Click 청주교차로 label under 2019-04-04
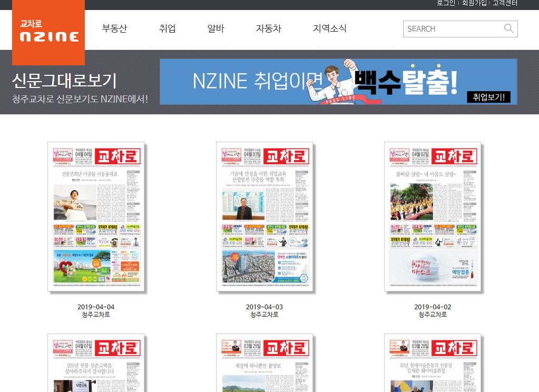Screen dimensions: 539x392 click(96, 315)
